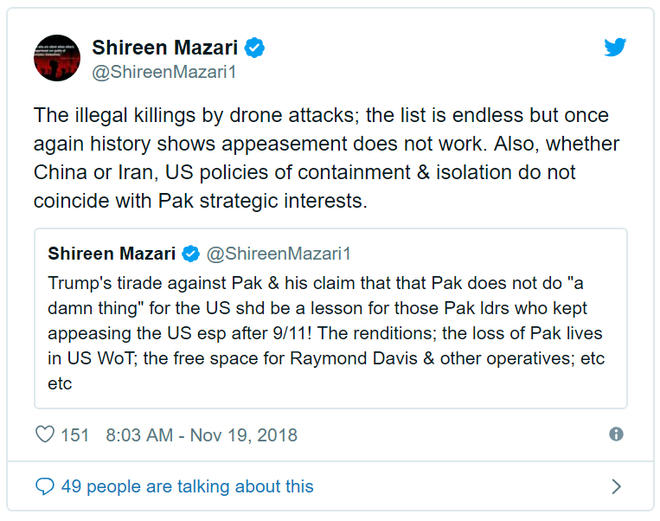
Task: Click the final 'etc' line of the quoted tweet
Action: tap(60, 384)
